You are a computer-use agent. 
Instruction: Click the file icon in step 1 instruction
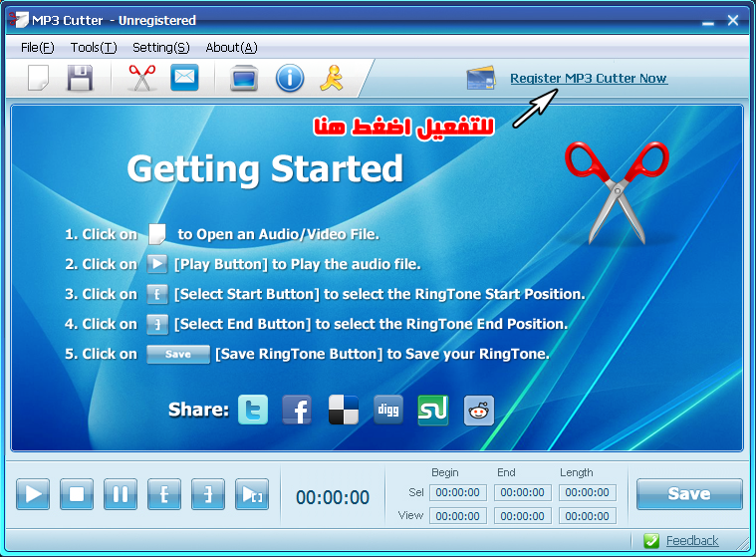(157, 234)
